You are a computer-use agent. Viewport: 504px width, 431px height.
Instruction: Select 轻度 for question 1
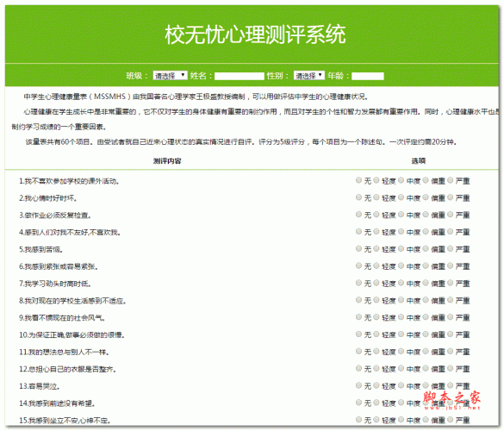point(376,180)
